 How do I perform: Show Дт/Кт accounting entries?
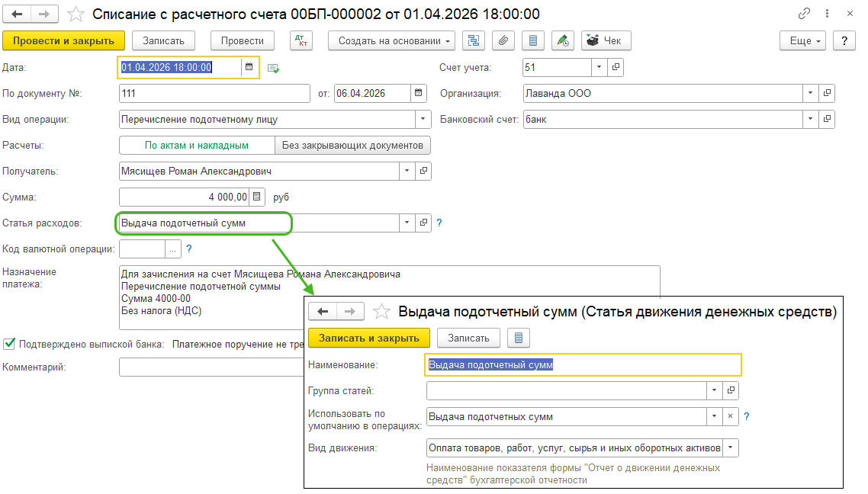pos(301,40)
